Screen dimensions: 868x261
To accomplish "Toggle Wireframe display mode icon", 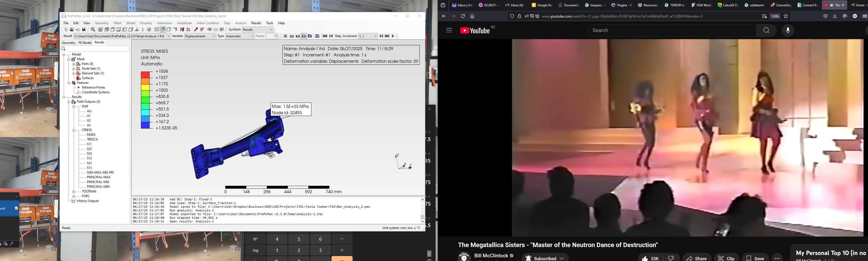I will (157, 29).
